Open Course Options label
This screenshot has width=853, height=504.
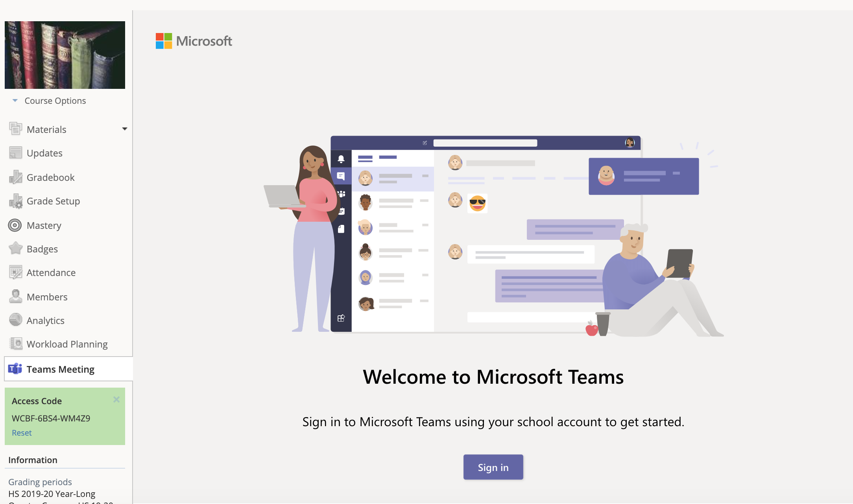[x=55, y=101]
